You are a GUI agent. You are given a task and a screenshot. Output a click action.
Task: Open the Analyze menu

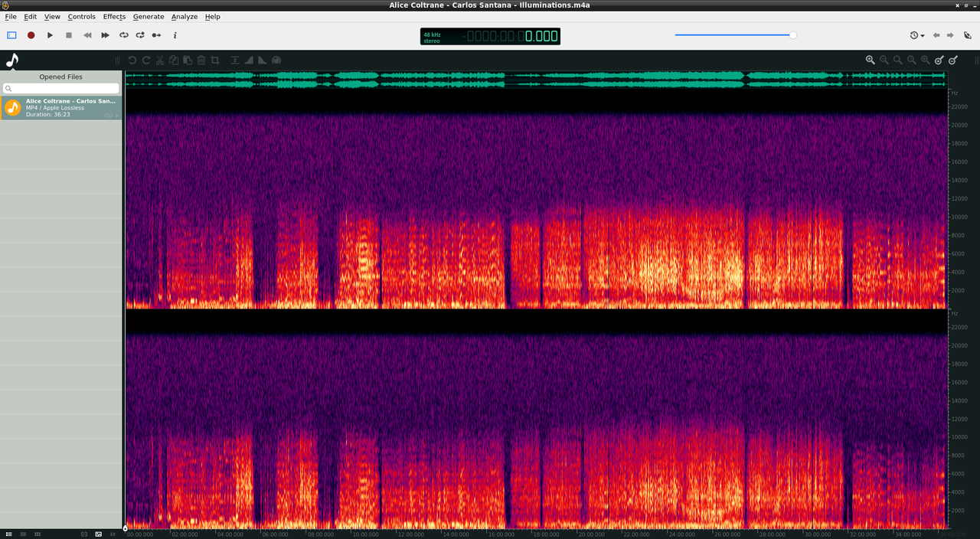(185, 16)
